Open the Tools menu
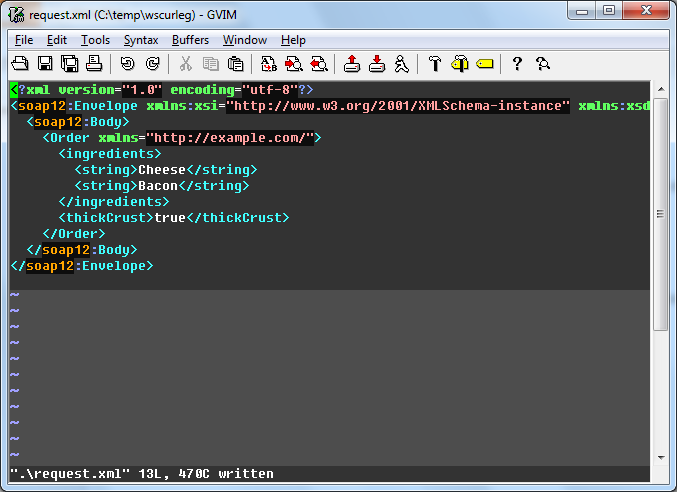 coord(95,40)
